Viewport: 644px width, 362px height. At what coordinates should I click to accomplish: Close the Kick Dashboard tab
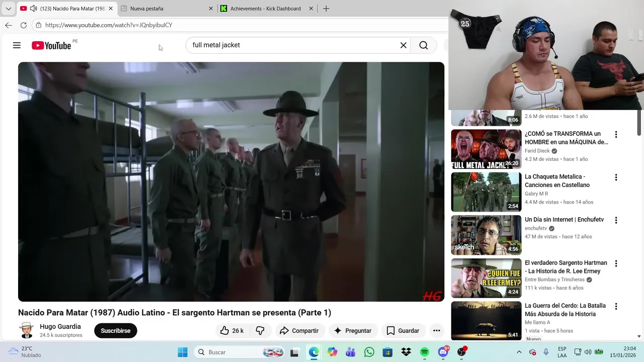(x=311, y=9)
